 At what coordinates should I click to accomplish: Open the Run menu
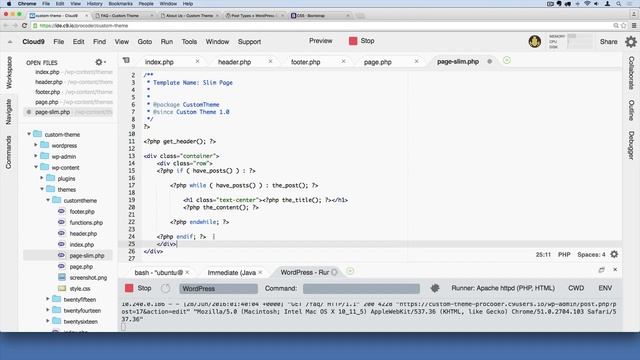(x=167, y=42)
